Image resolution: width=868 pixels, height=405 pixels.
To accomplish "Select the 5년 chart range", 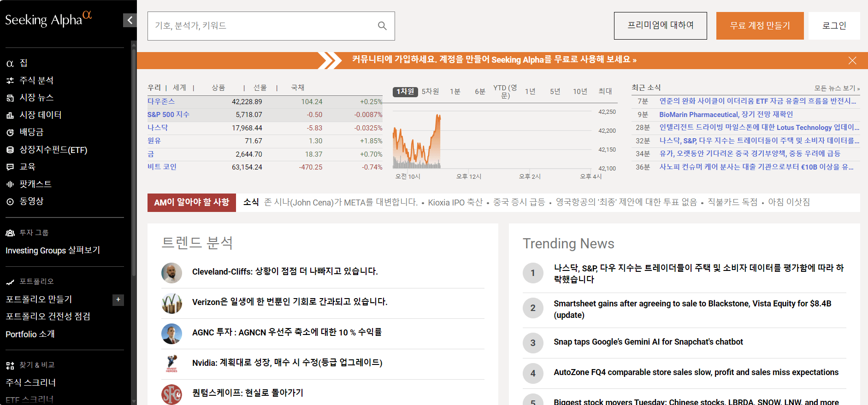I will 555,92.
